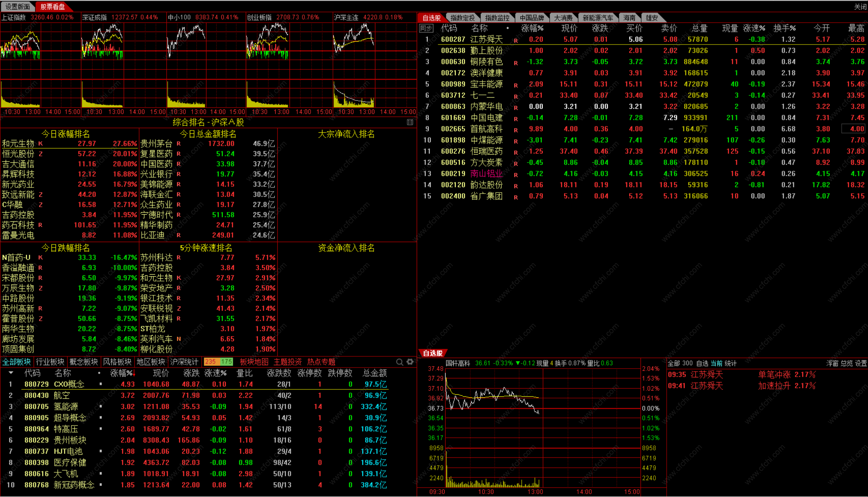Toggle the 自选 filter in alerts panel

(x=702, y=363)
